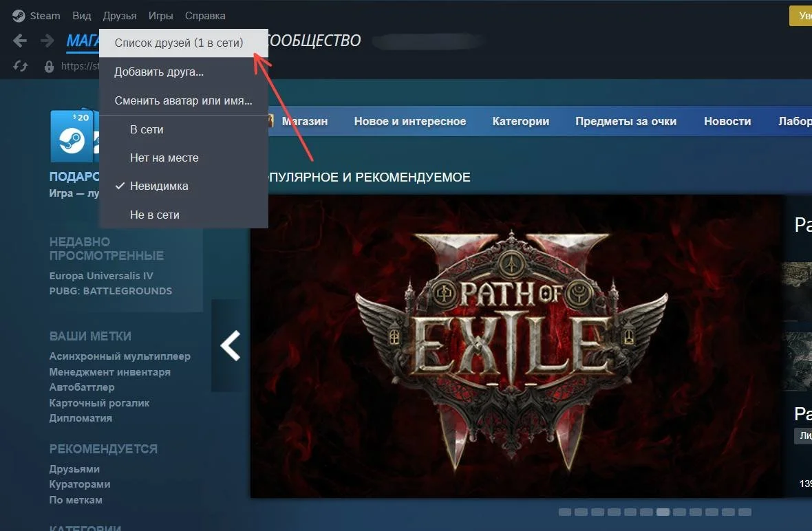This screenshot has height=531, width=812.
Task: Click the padlock security icon
Action: (x=49, y=66)
